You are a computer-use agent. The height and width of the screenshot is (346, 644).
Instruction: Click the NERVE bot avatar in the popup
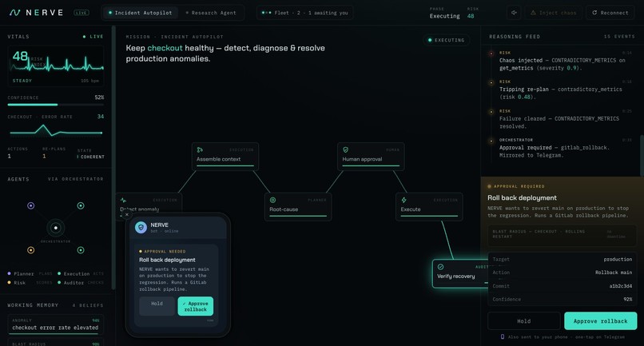pyautogui.click(x=141, y=227)
